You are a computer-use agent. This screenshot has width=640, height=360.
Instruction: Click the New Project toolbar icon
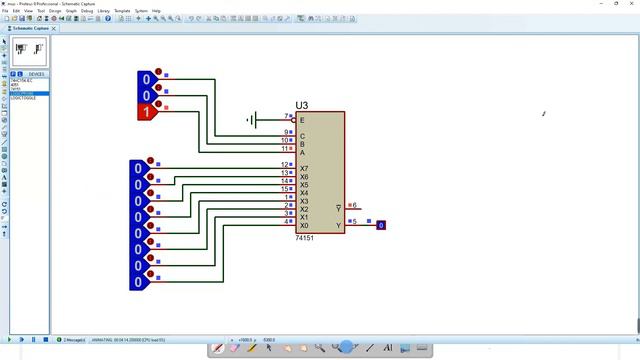coord(7,18)
